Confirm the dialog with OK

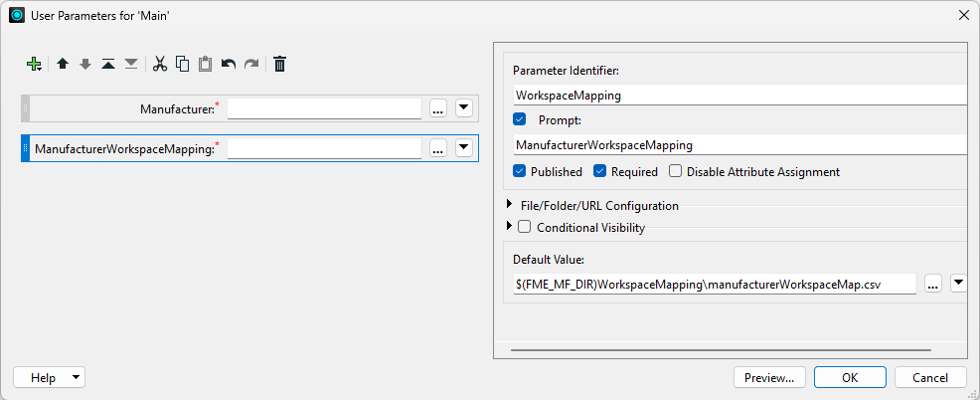point(850,378)
